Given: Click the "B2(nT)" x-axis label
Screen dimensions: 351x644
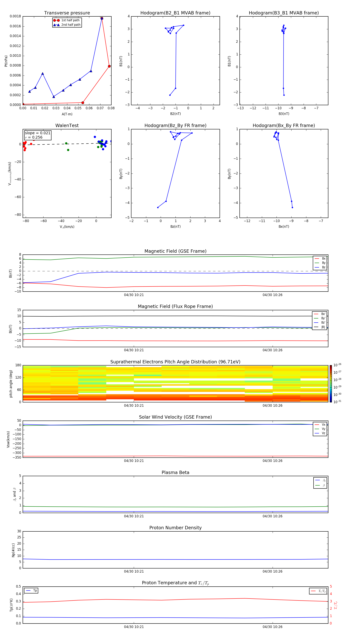Looking at the screenshot, I should click(175, 114).
